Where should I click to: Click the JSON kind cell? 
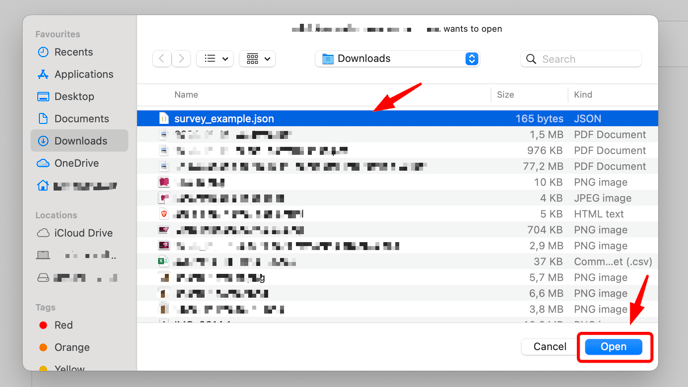(588, 118)
